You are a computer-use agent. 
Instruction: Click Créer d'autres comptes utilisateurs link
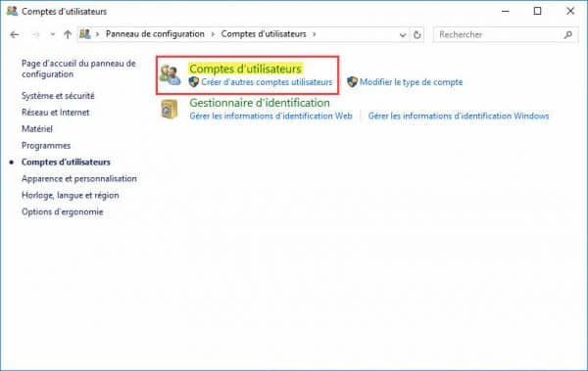coord(267,82)
